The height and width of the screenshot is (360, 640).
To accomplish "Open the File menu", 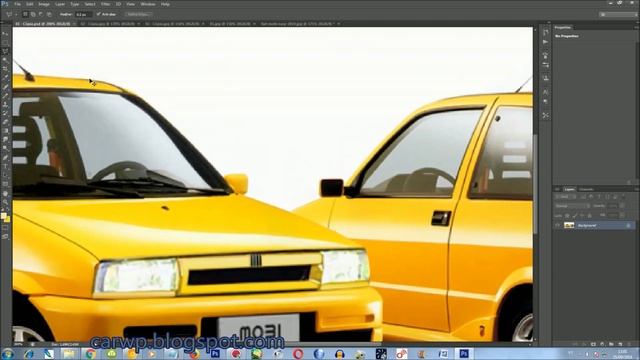I will [18, 4].
